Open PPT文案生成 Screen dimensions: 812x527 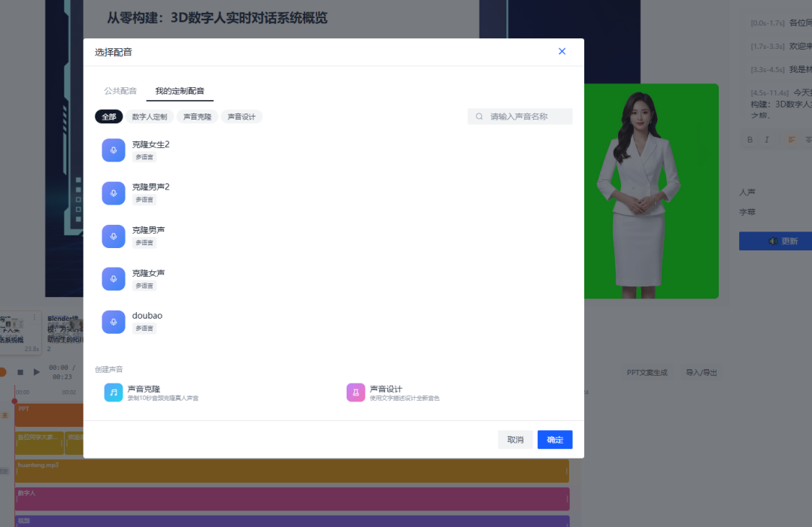point(647,373)
